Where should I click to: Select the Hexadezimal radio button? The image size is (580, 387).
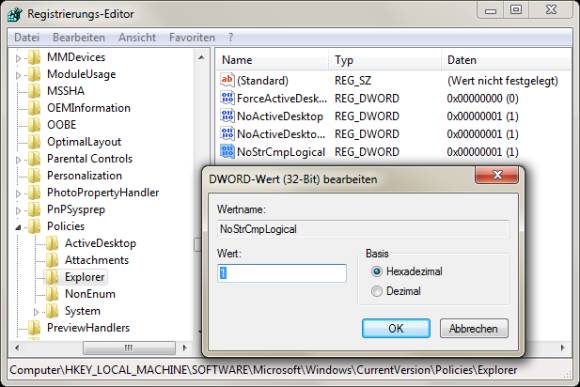tap(377, 272)
